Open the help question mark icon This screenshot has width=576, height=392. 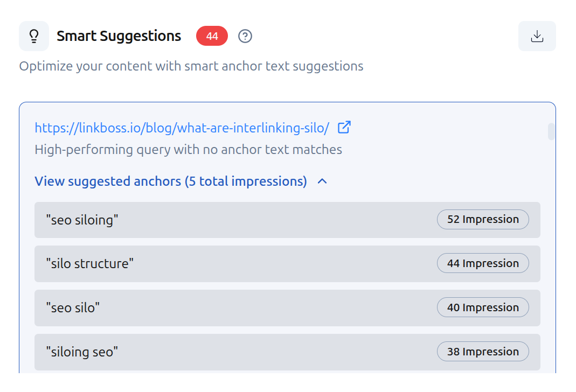coord(245,36)
